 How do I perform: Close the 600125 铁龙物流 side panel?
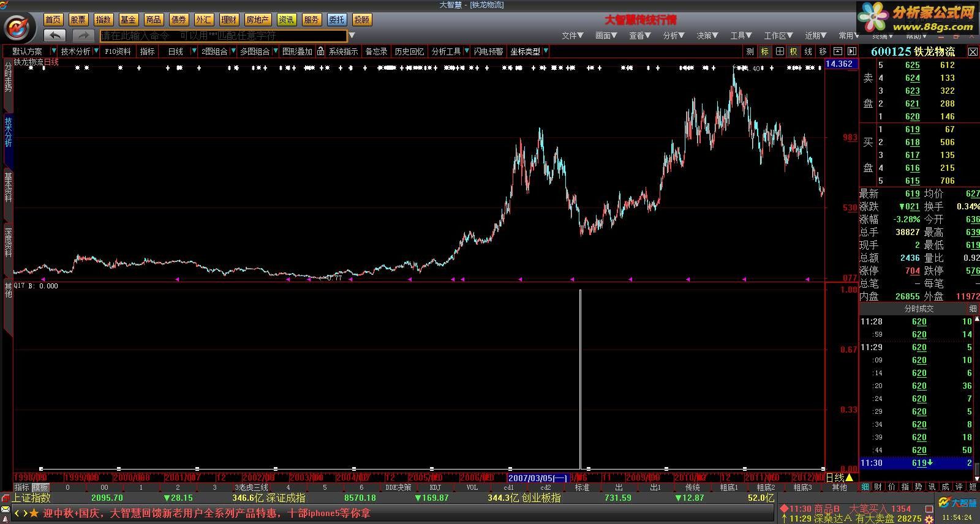[973, 52]
